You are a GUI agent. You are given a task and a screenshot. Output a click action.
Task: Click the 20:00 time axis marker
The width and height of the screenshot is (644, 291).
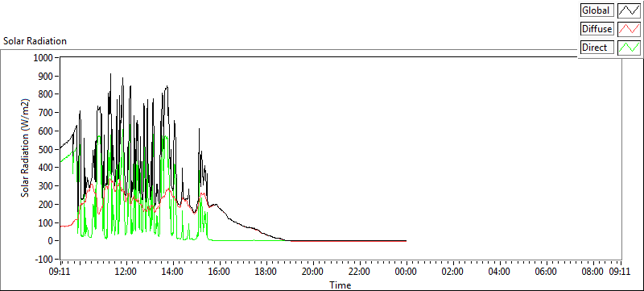coord(312,272)
